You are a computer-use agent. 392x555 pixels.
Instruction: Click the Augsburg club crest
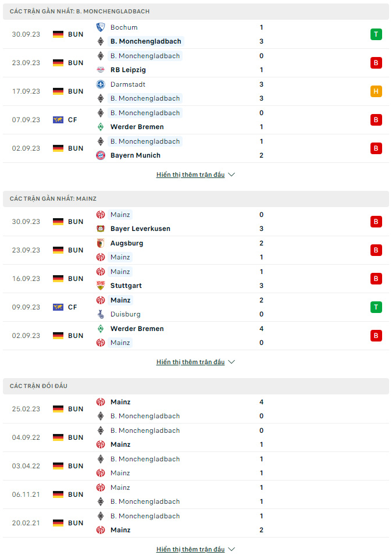[101, 243]
